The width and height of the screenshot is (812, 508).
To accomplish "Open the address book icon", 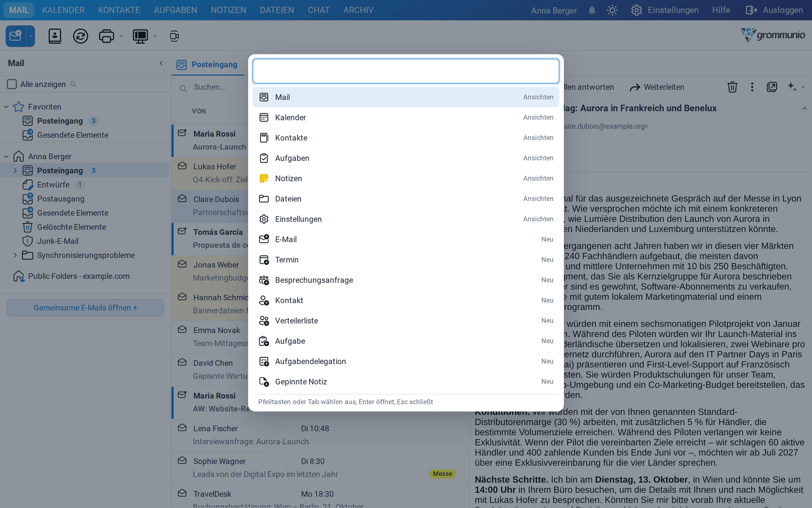I will [55, 36].
